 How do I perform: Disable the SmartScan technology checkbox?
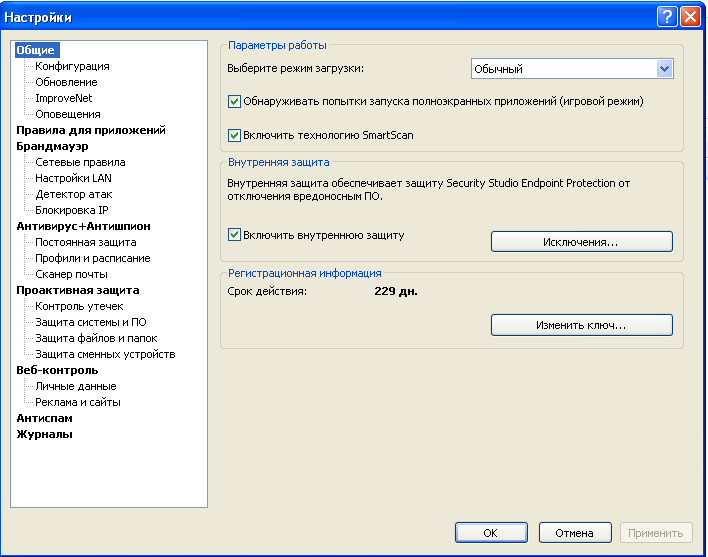point(234,135)
